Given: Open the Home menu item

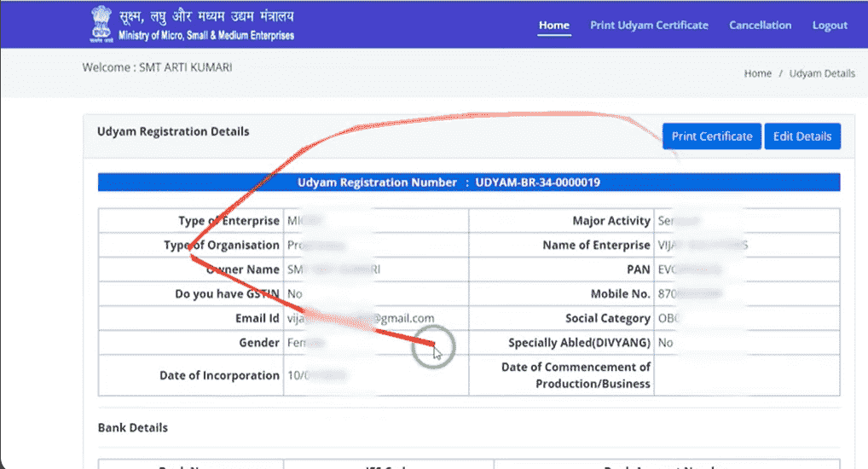Looking at the screenshot, I should pyautogui.click(x=553, y=26).
